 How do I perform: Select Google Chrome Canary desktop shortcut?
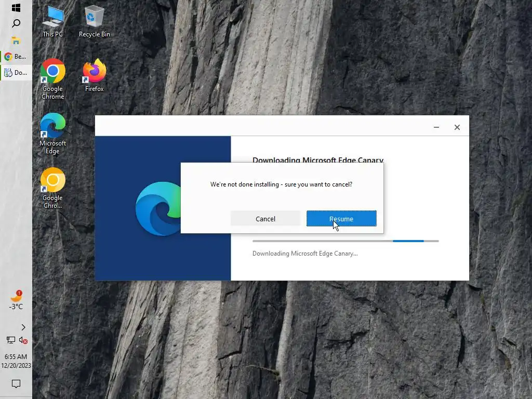tap(52, 188)
